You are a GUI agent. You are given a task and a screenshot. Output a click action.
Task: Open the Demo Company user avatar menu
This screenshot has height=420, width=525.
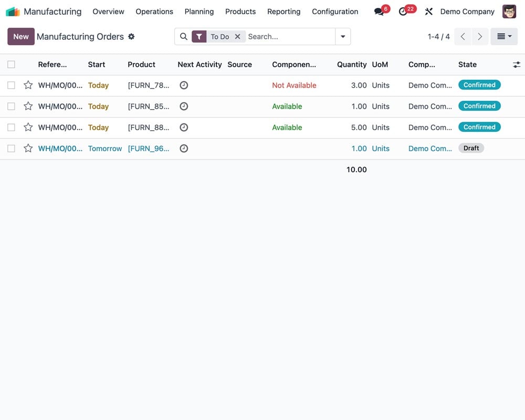click(509, 11)
